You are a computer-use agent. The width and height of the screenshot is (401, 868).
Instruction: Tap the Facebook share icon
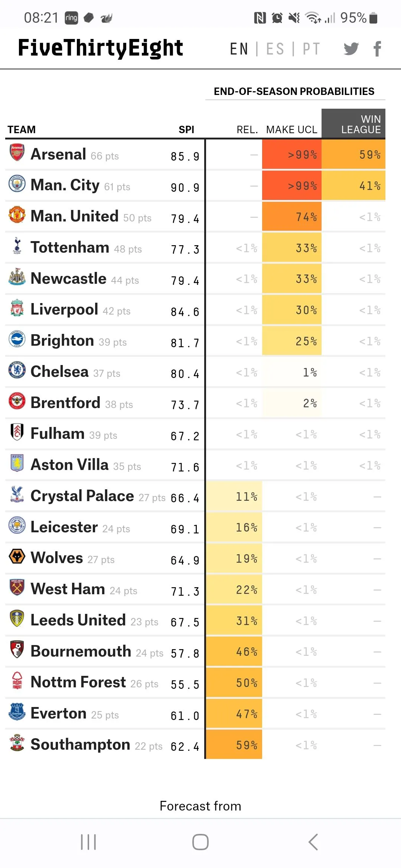tap(377, 49)
